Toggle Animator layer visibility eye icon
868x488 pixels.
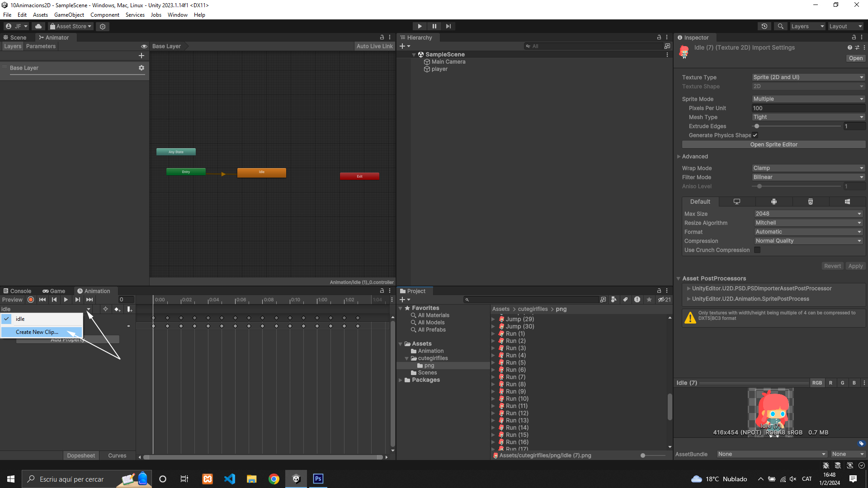click(x=144, y=47)
